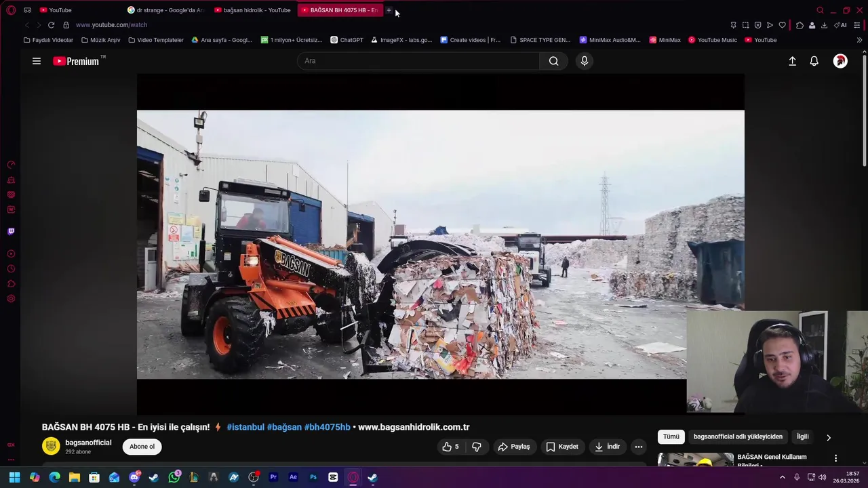Open ChatGPT bookmark
Image resolution: width=868 pixels, height=488 pixels.
coord(347,40)
